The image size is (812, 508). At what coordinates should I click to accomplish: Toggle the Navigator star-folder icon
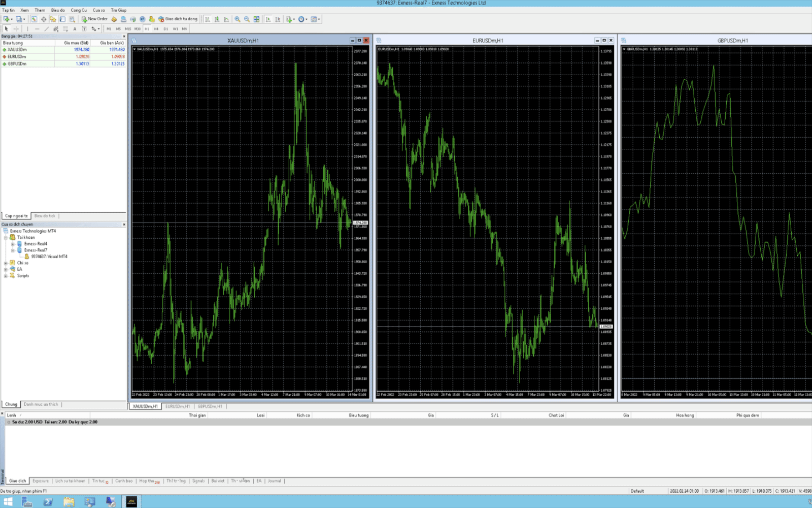click(x=53, y=19)
